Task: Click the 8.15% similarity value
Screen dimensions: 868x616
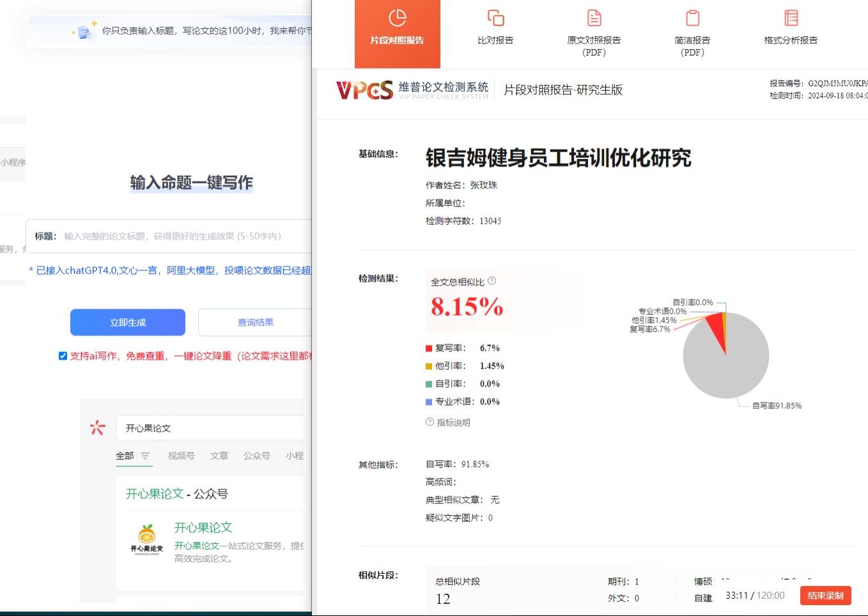Action: 467,307
